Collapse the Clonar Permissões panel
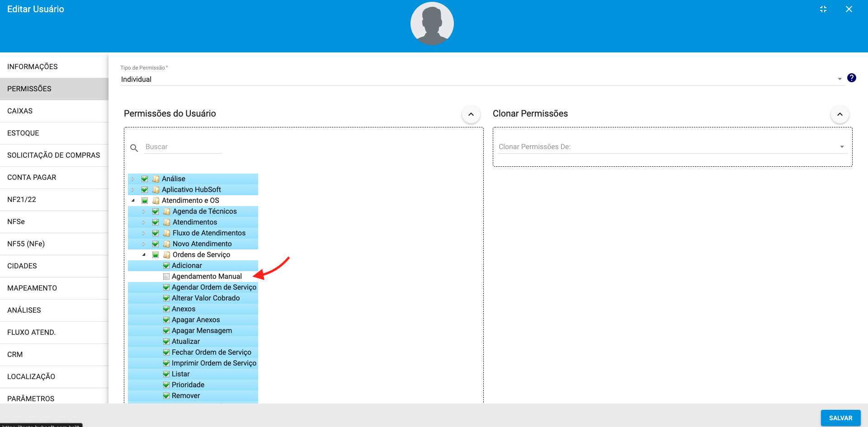This screenshot has width=868, height=427. coord(840,114)
